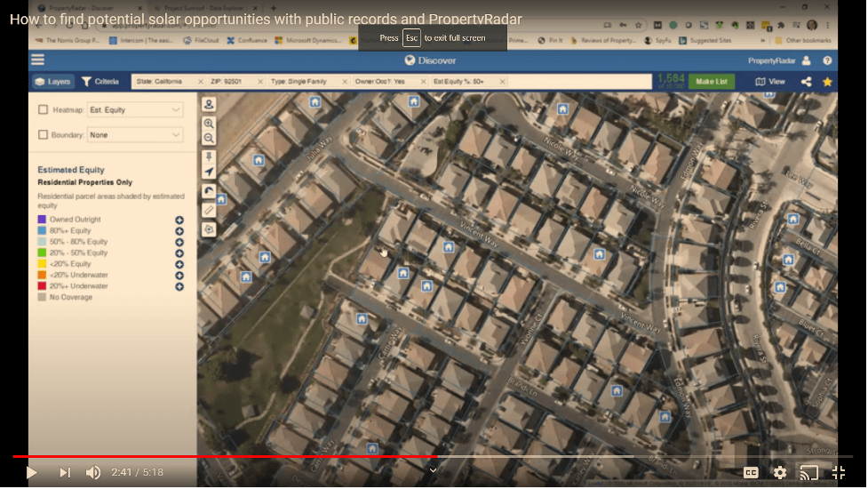Image resolution: width=868 pixels, height=489 pixels.
Task: Open the Boundary None dropdown
Action: pyautogui.click(x=134, y=134)
